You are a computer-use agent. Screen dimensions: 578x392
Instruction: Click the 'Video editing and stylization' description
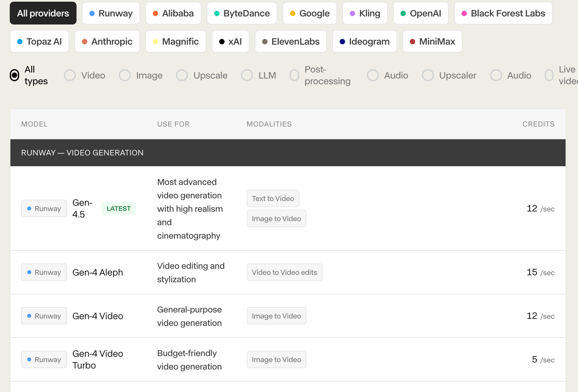click(x=191, y=273)
